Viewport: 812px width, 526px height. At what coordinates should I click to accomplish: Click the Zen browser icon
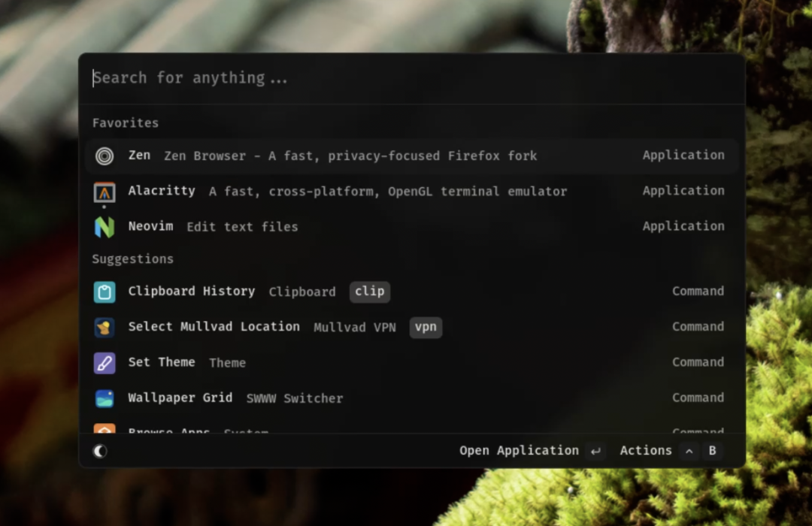105,156
